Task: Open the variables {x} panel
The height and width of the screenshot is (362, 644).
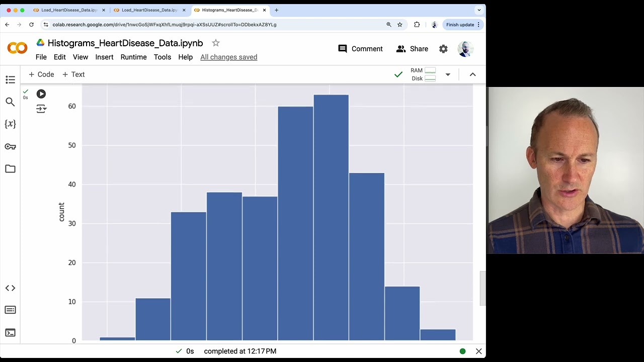Action: point(10,124)
